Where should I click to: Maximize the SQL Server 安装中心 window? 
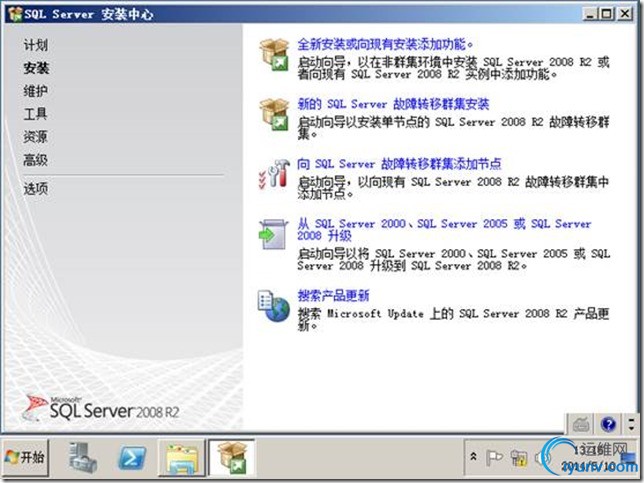click(x=606, y=14)
